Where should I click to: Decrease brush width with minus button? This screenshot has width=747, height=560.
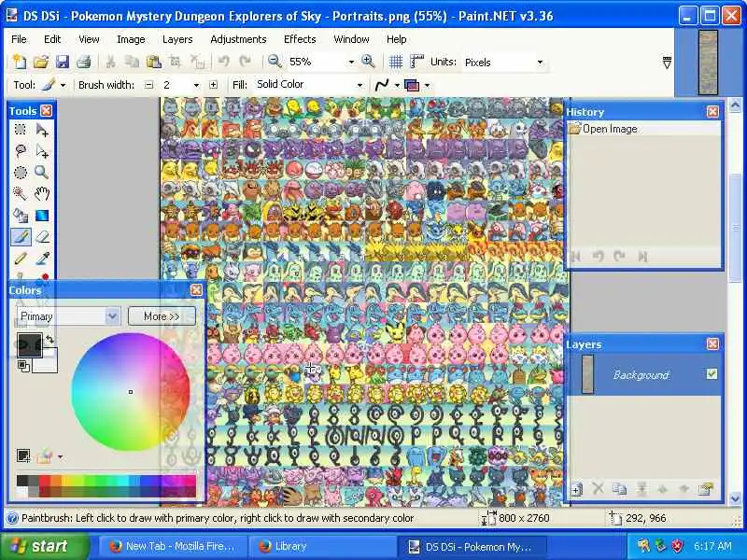[x=148, y=85]
